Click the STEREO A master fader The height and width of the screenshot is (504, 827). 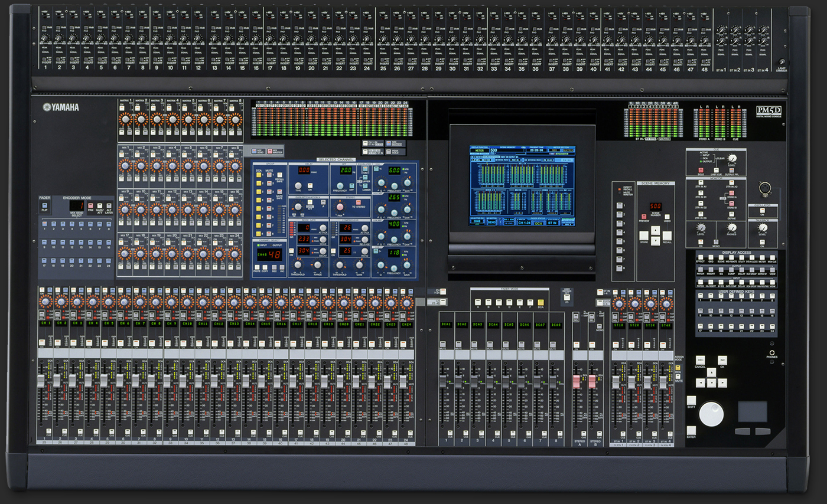click(x=577, y=382)
